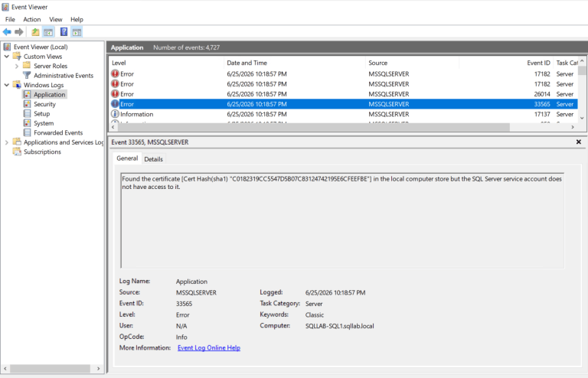588x378 pixels.
Task: Click the Event Viewer (Local) root icon
Action: (7, 47)
